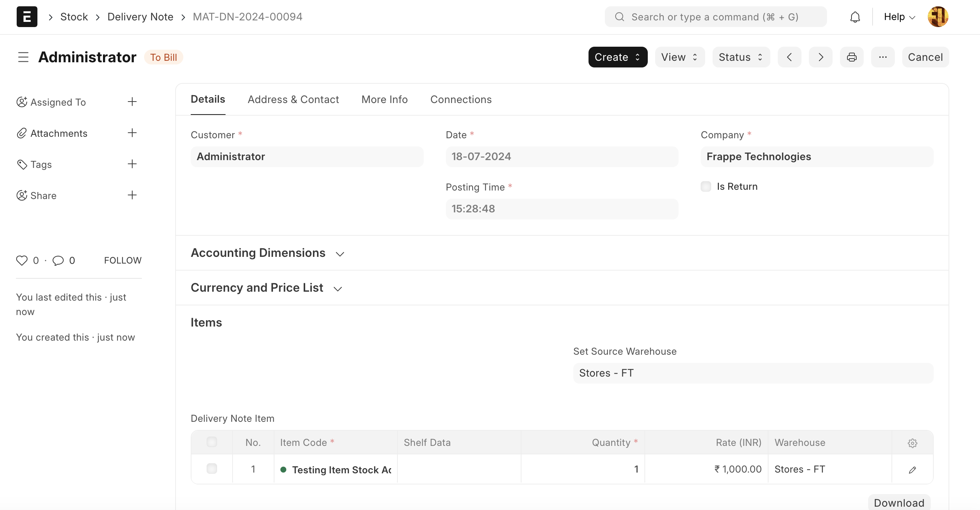Click the search command bar field

coord(715,17)
